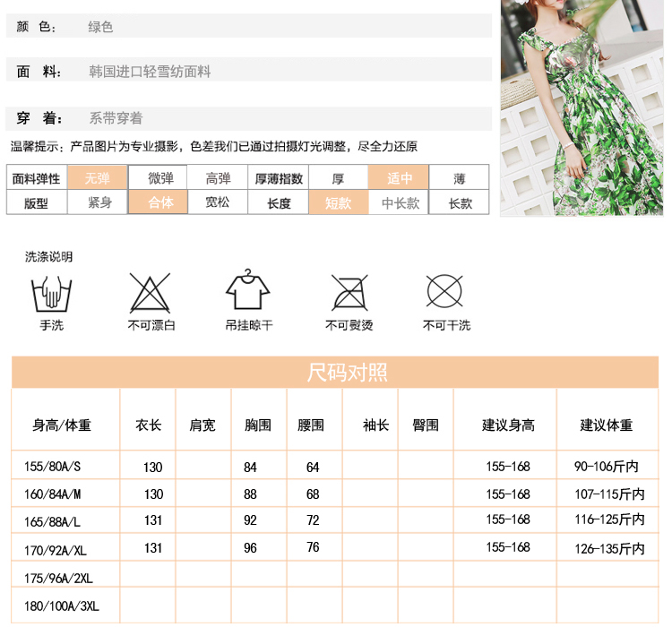Screen dimensions: 672x627
Task: Click the 吊挂晾干 caption text
Action: pyautogui.click(x=249, y=325)
